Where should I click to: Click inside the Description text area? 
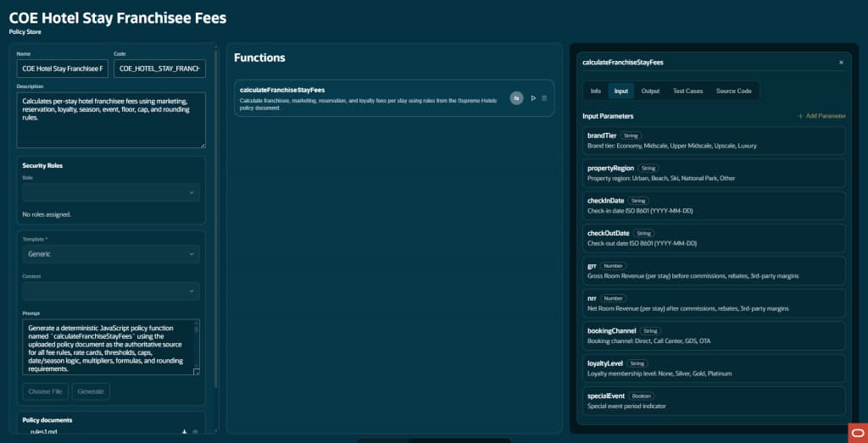(111, 120)
